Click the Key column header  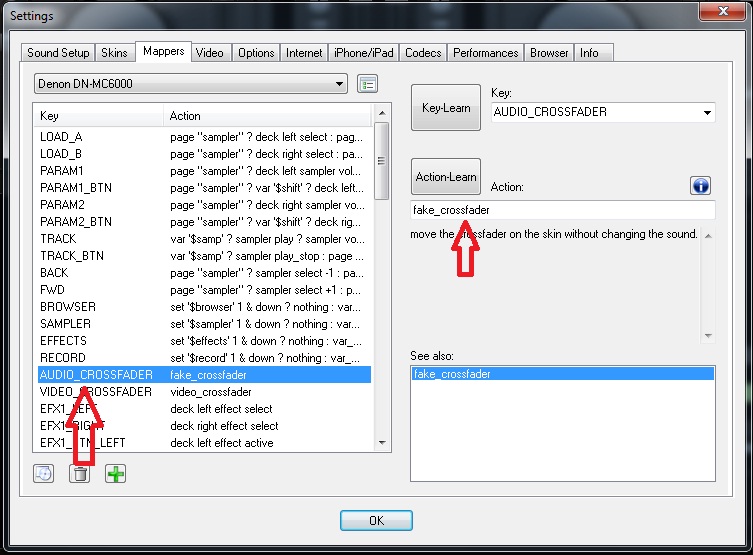point(98,116)
